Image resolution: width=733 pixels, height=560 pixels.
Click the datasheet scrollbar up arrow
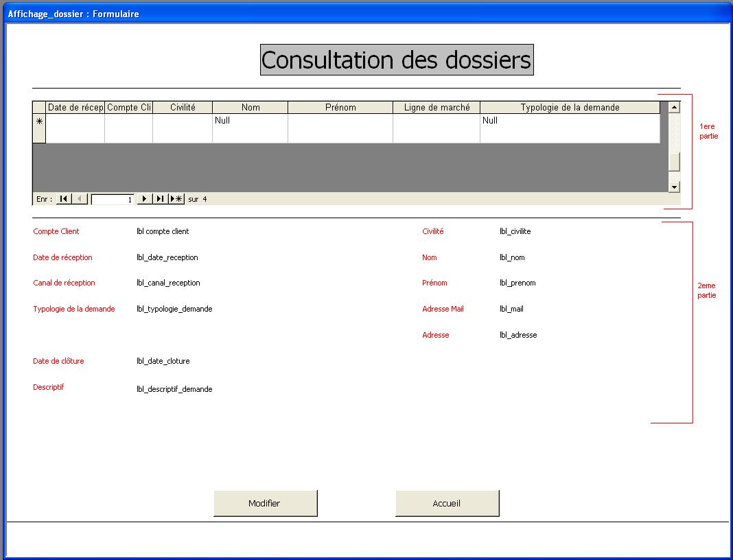(674, 107)
